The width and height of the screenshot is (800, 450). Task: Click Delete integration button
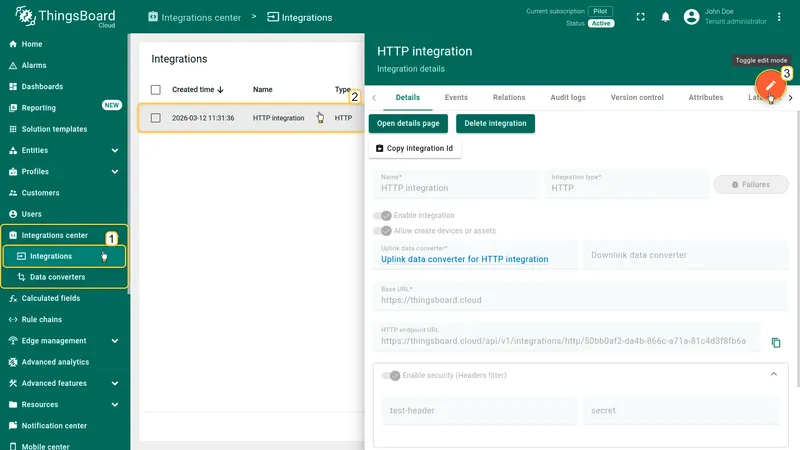pyautogui.click(x=495, y=123)
